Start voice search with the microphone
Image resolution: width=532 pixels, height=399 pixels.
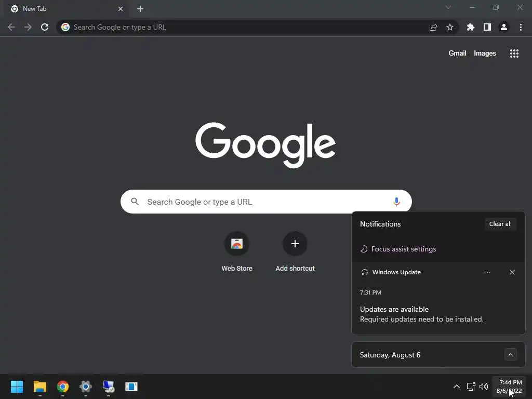[x=396, y=202]
